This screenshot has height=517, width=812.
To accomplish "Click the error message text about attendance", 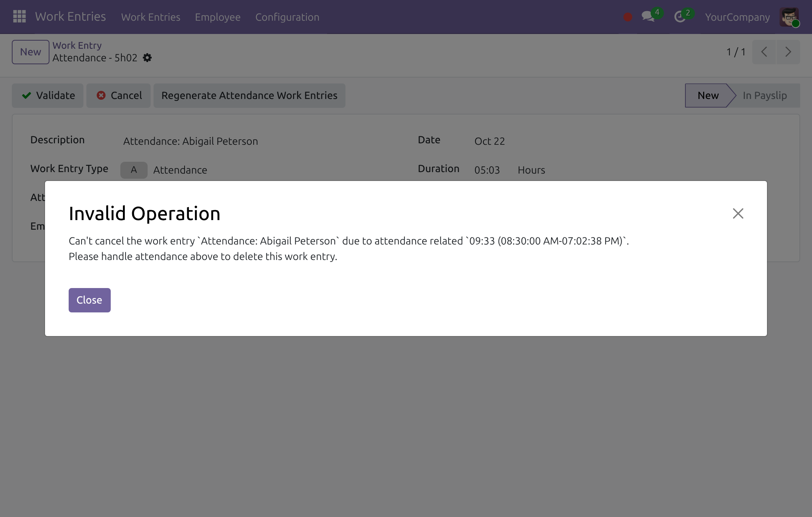I will (x=349, y=249).
